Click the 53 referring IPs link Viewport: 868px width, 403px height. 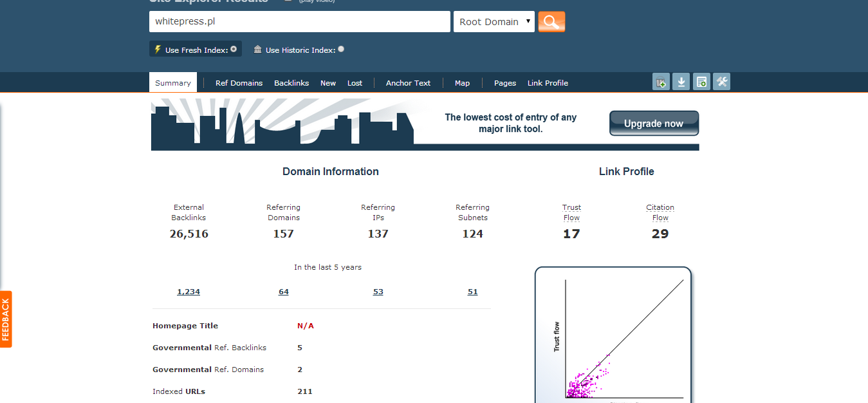[378, 292]
